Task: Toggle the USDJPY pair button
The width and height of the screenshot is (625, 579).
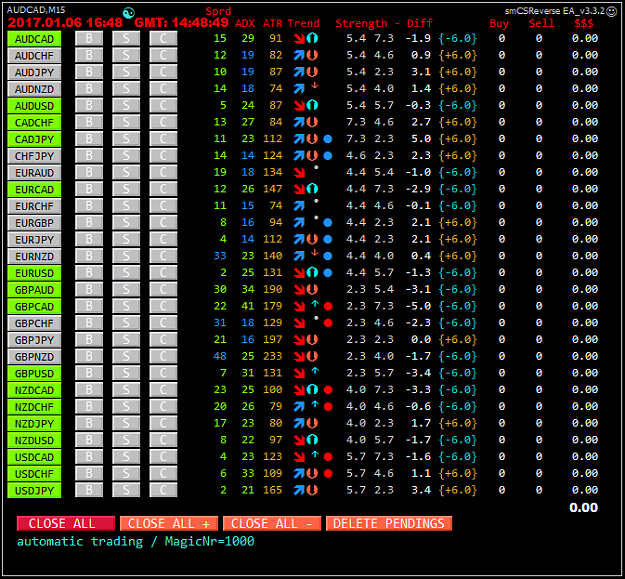Action: [34, 491]
